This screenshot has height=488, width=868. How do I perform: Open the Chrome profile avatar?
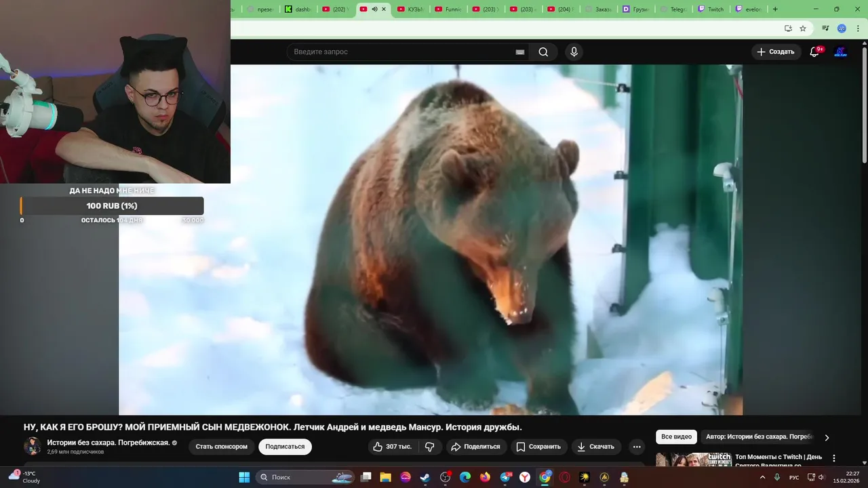coord(842,28)
